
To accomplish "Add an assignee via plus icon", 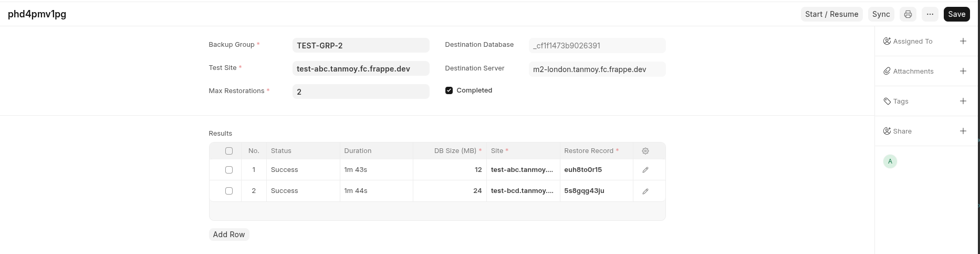I will 963,41.
